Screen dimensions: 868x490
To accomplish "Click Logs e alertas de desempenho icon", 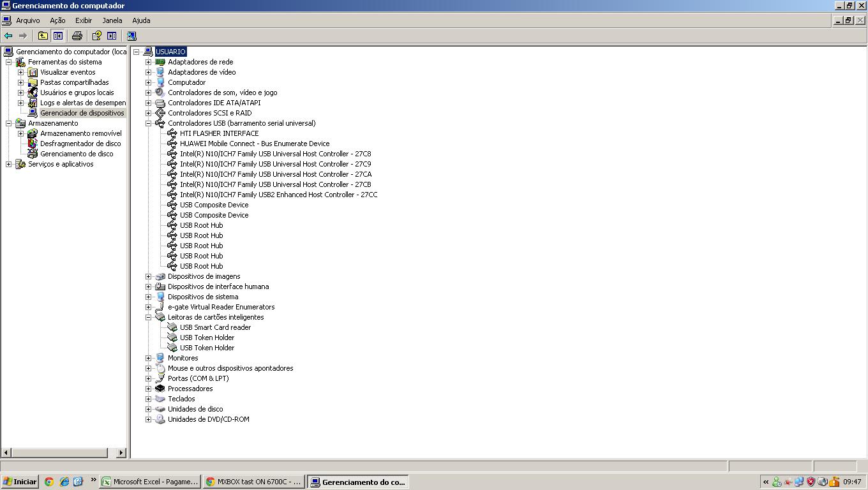I will (33, 103).
